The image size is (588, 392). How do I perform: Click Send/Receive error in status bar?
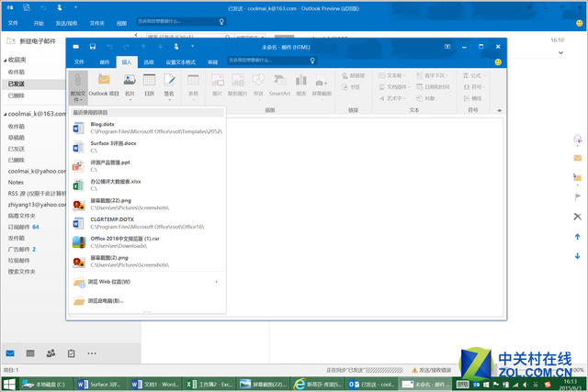(431, 370)
